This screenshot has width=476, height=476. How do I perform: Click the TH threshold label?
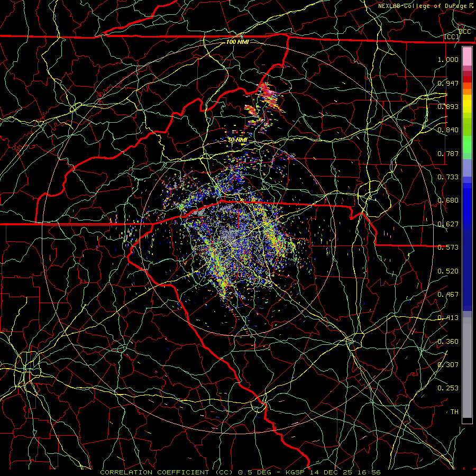pyautogui.click(x=454, y=412)
